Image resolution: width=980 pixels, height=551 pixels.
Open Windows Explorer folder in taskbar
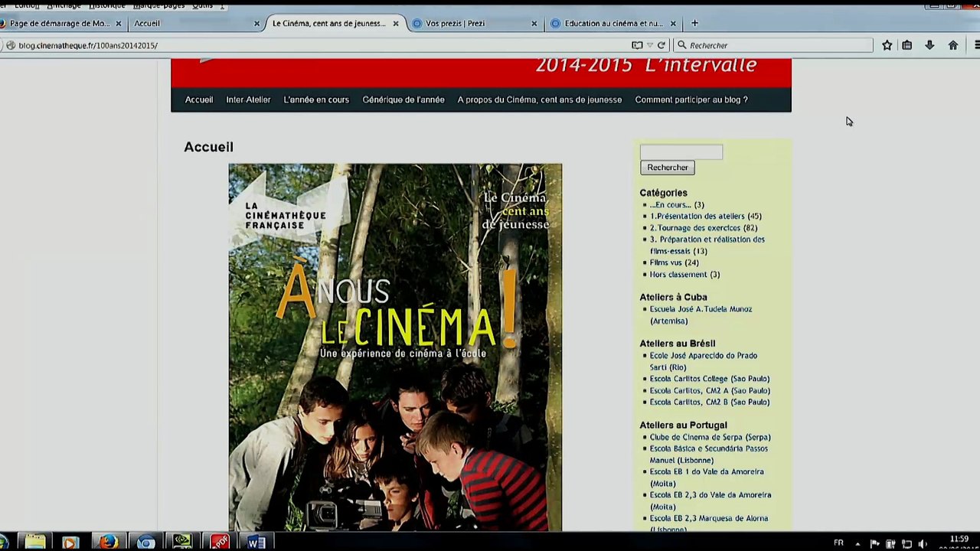click(x=34, y=542)
